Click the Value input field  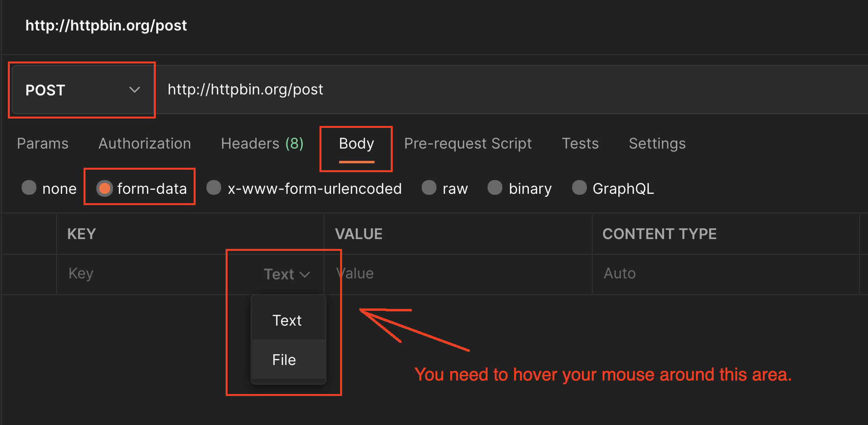pyautogui.click(x=458, y=274)
